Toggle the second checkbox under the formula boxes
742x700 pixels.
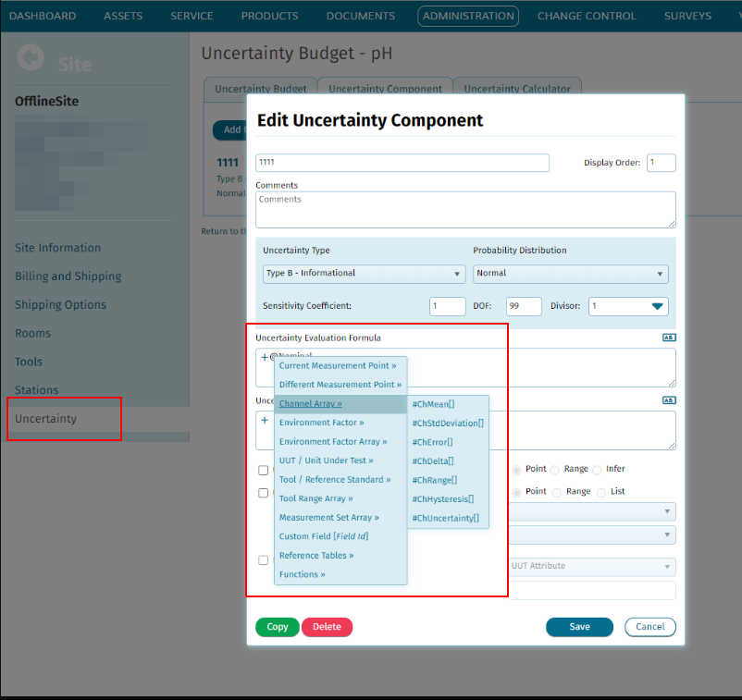tap(263, 493)
